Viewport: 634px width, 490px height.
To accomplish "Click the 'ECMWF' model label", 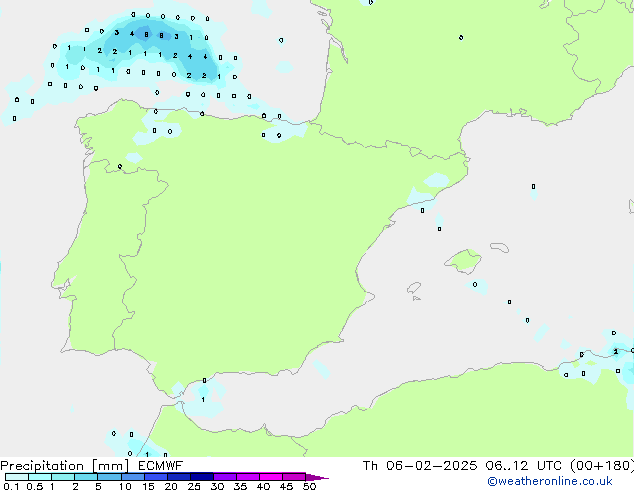I will coord(161,466).
